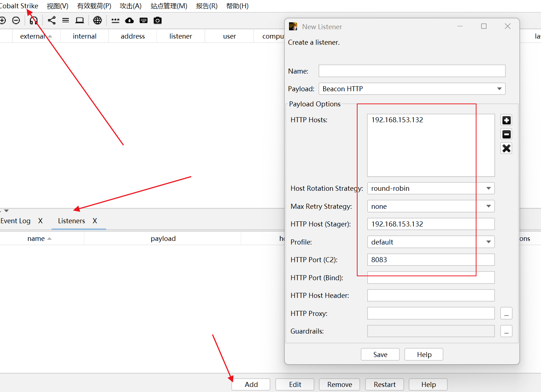
Task: Open the keystrokes keyboard icon
Action: (x=143, y=21)
